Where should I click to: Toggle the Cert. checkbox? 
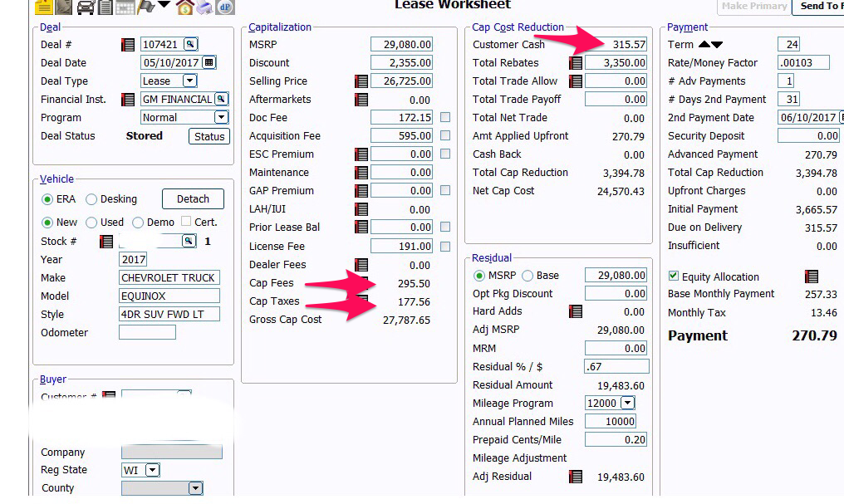(186, 221)
